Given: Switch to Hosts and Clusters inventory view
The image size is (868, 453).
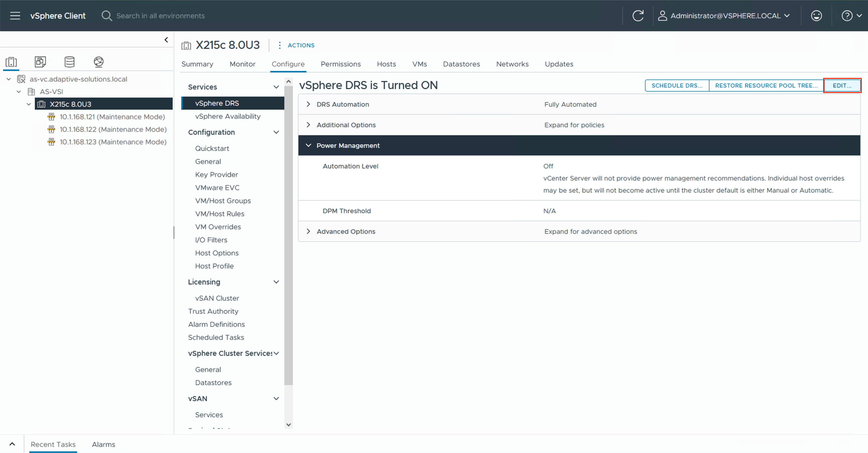Looking at the screenshot, I should tap(11, 62).
